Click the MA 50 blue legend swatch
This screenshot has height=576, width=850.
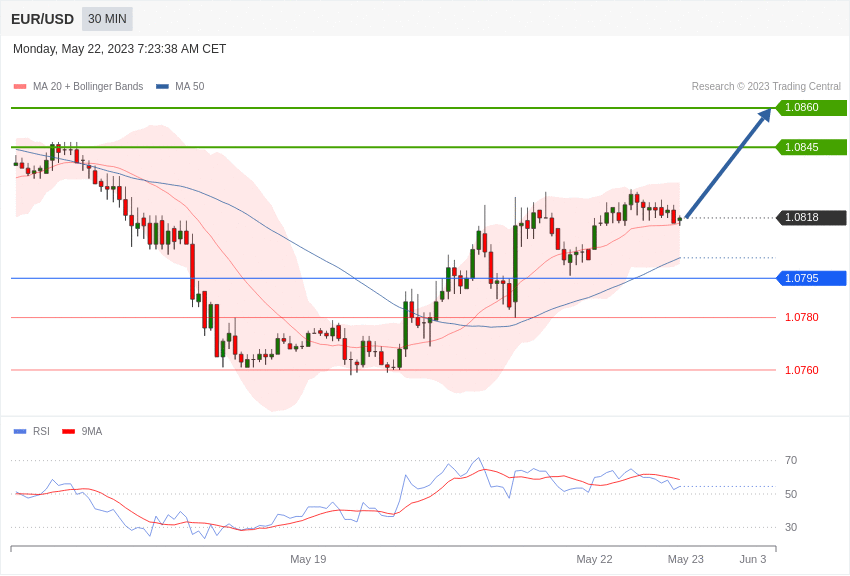click(162, 86)
